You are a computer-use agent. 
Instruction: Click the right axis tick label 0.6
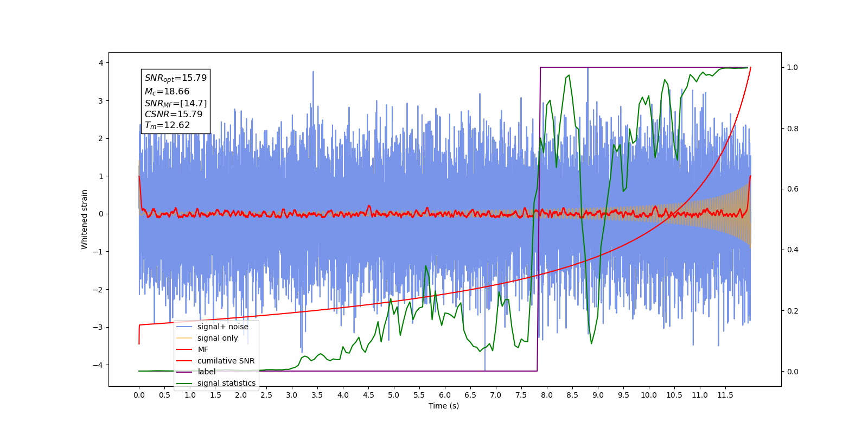pos(793,189)
